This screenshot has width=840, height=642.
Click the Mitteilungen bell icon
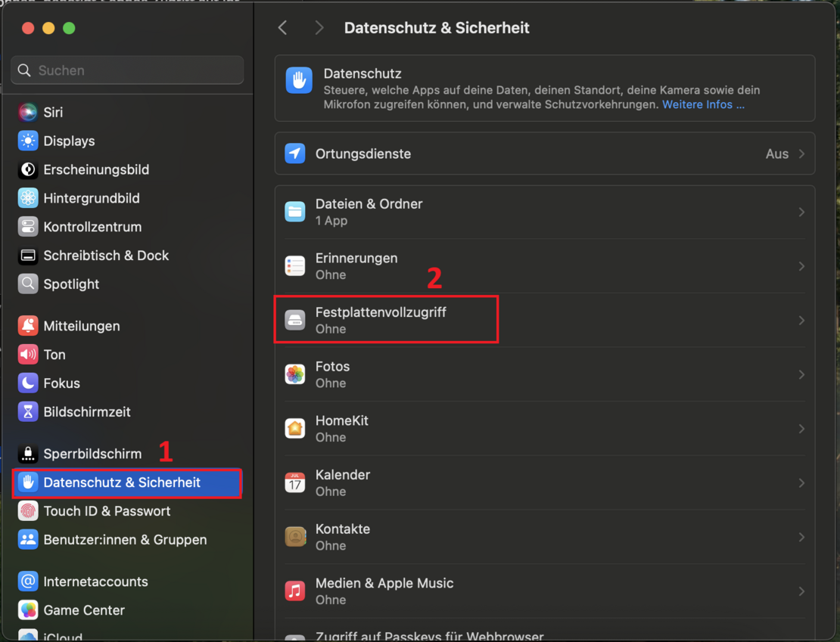click(x=28, y=326)
